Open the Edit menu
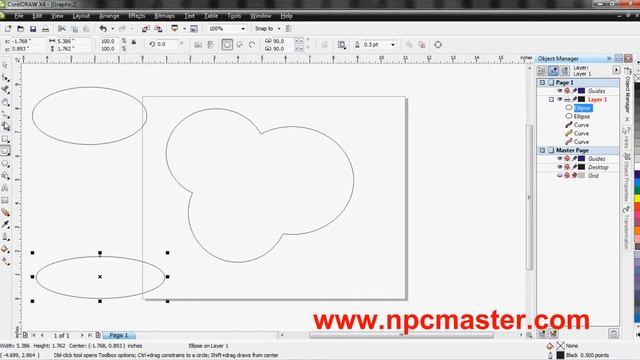This screenshot has width=640, height=360. click(37, 16)
